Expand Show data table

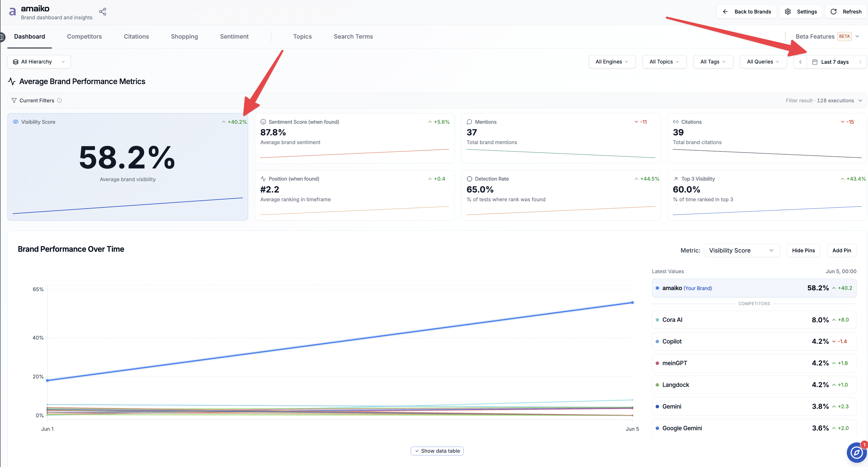pos(437,451)
